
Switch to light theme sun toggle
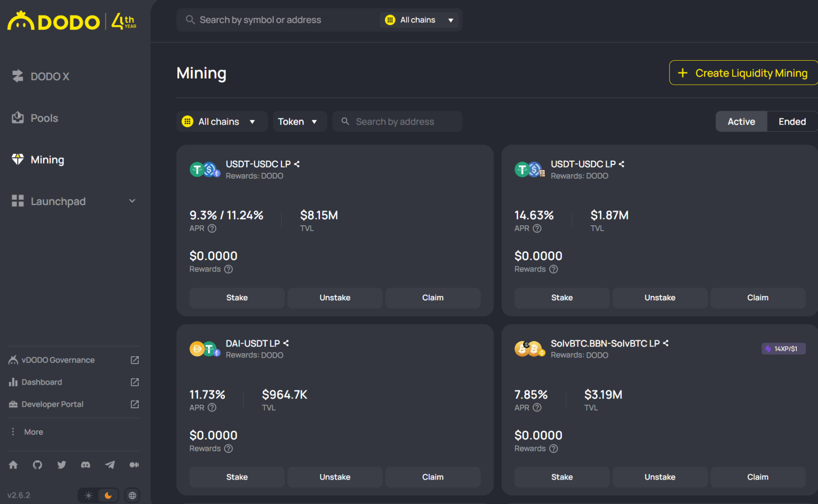(89, 495)
